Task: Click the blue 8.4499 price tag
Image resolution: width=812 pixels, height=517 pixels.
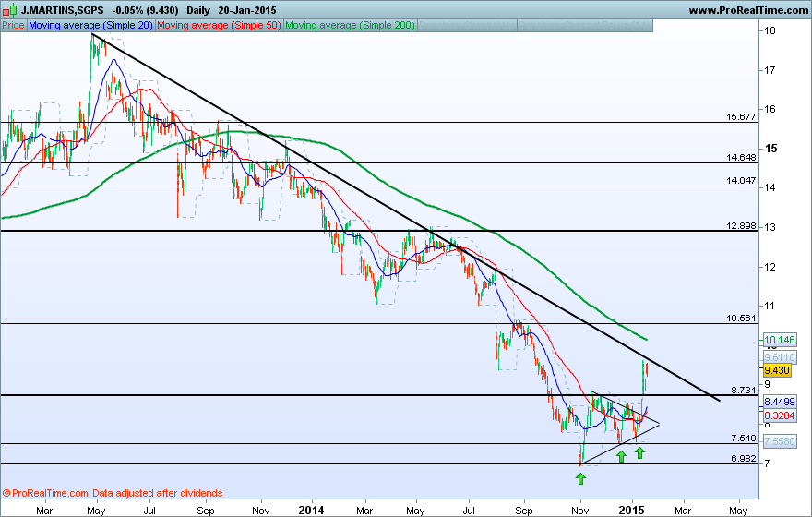Action: tap(780, 402)
